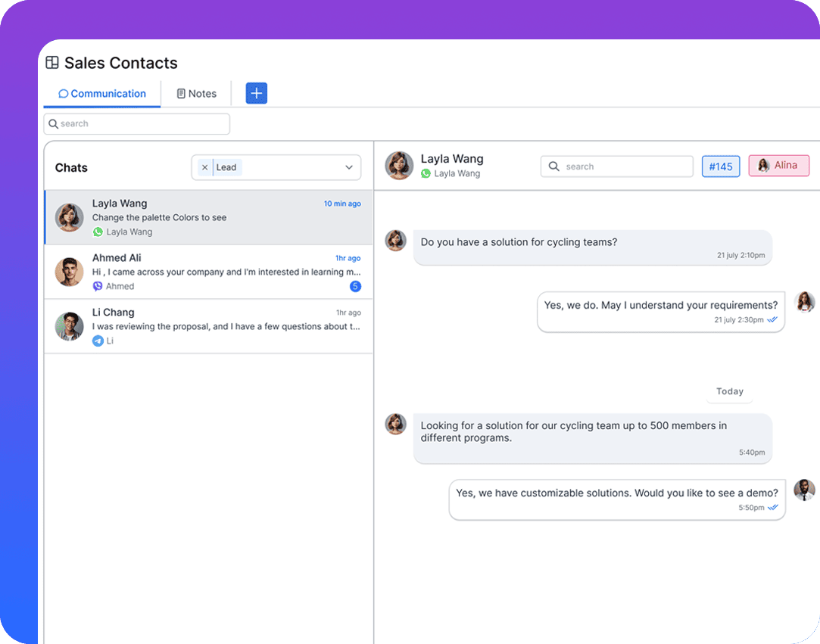Screen dimensions: 820x644
Task: Click the Chats heading
Action: click(71, 168)
